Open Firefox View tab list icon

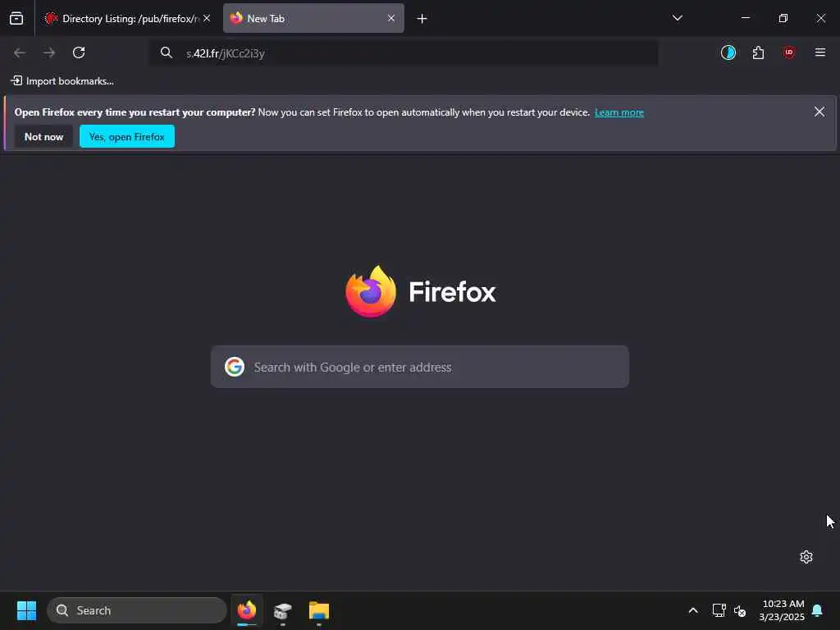pyautogui.click(x=16, y=18)
